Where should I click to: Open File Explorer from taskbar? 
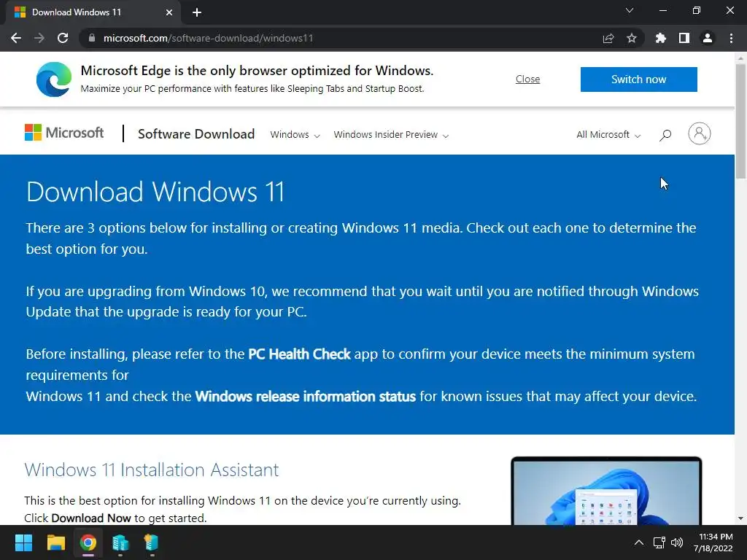point(55,542)
